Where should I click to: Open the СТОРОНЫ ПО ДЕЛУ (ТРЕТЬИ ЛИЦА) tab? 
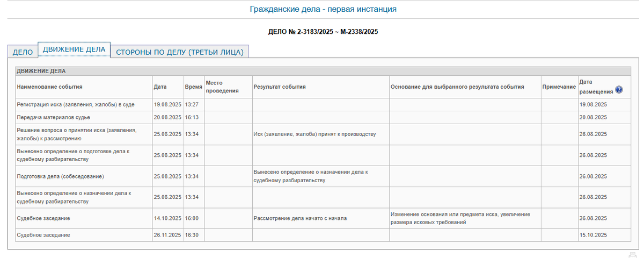180,52
